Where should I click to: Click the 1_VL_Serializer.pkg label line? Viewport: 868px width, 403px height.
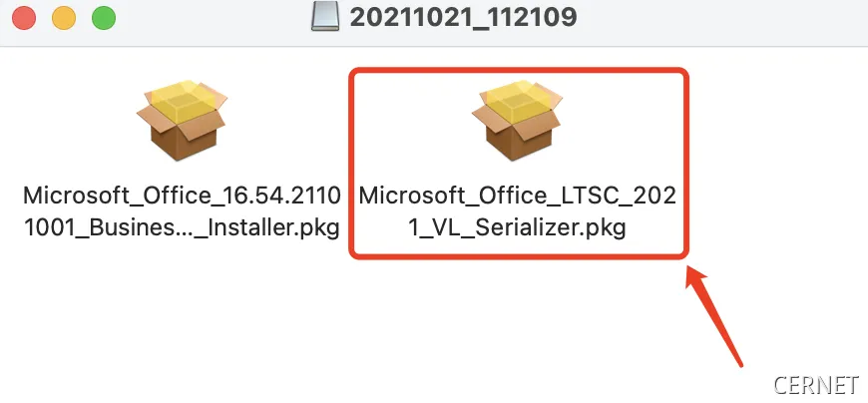(x=518, y=227)
